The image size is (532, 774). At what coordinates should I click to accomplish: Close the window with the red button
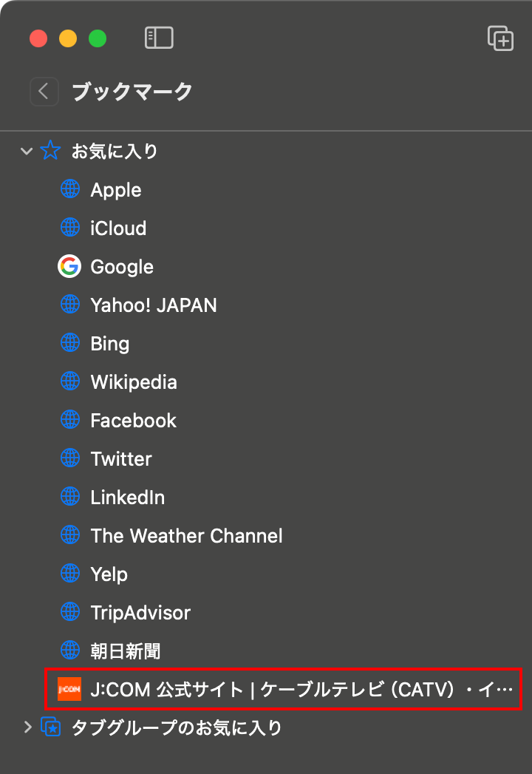38,38
